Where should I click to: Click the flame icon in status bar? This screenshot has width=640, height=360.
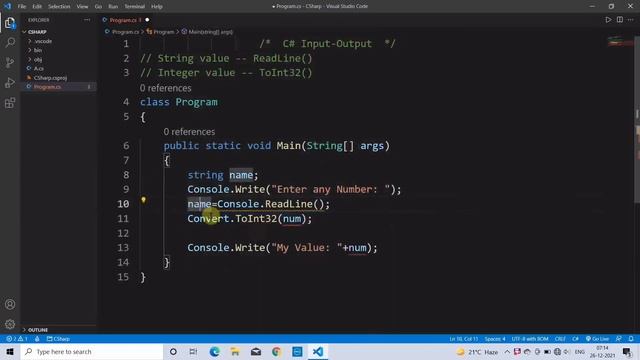click(37, 339)
